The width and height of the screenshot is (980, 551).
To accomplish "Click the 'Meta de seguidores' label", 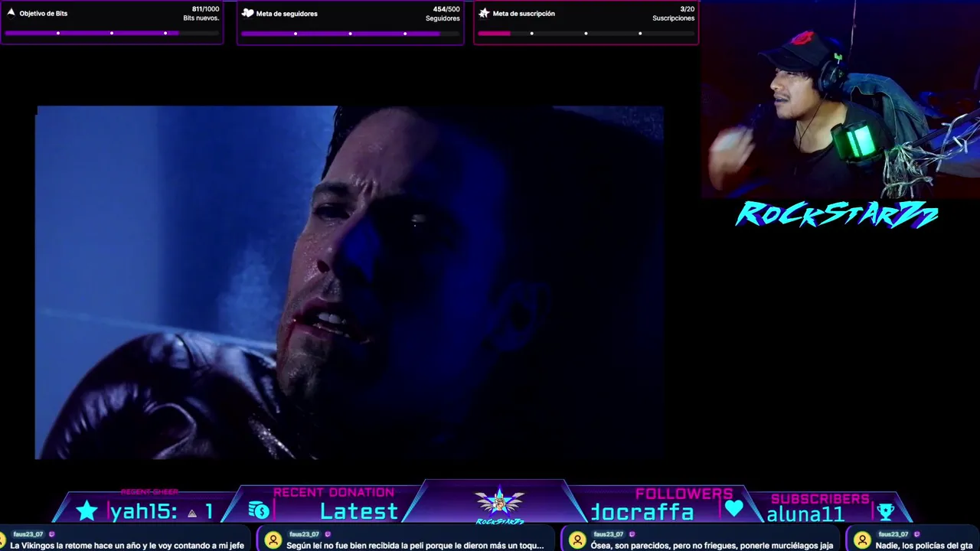I will coord(287,13).
